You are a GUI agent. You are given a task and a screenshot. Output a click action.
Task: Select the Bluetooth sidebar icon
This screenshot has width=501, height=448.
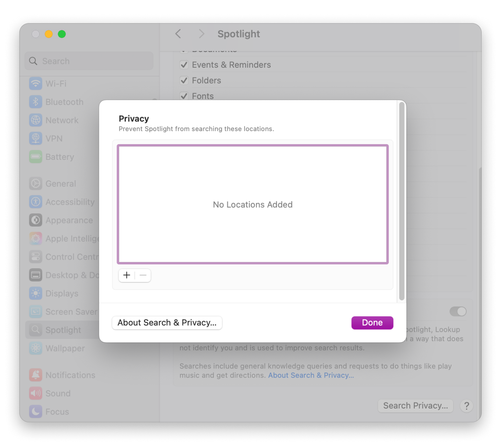click(x=36, y=102)
